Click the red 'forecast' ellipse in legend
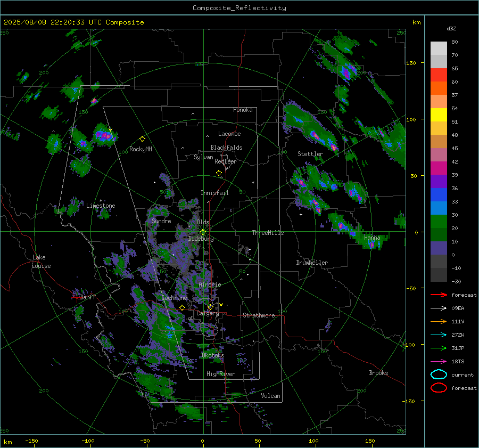The height and width of the screenshot is (448, 479). coord(439,388)
